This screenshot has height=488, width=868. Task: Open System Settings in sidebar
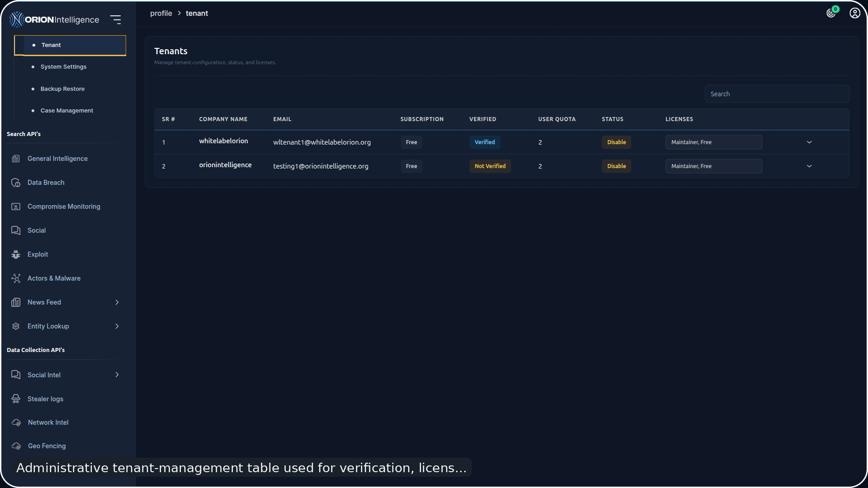[63, 67]
